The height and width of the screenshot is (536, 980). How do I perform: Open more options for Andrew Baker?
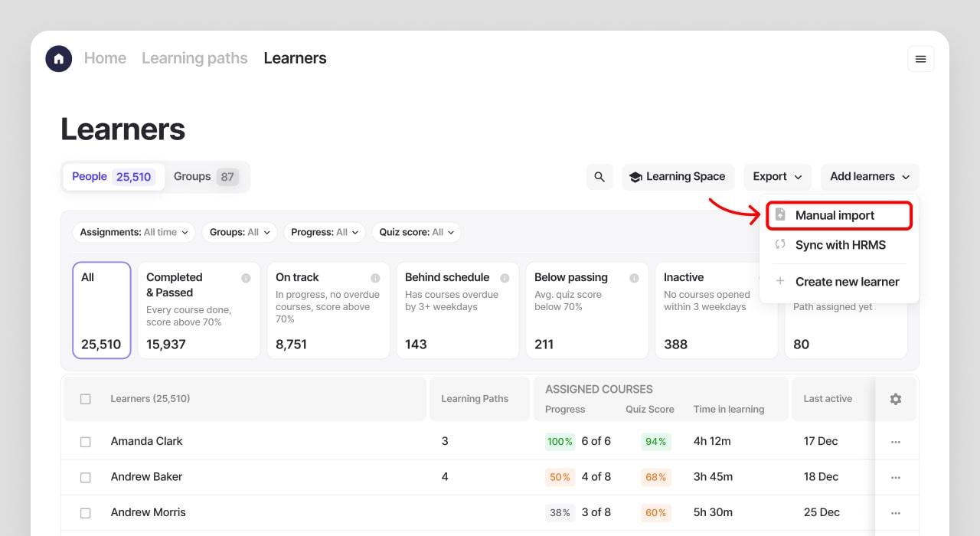[896, 477]
